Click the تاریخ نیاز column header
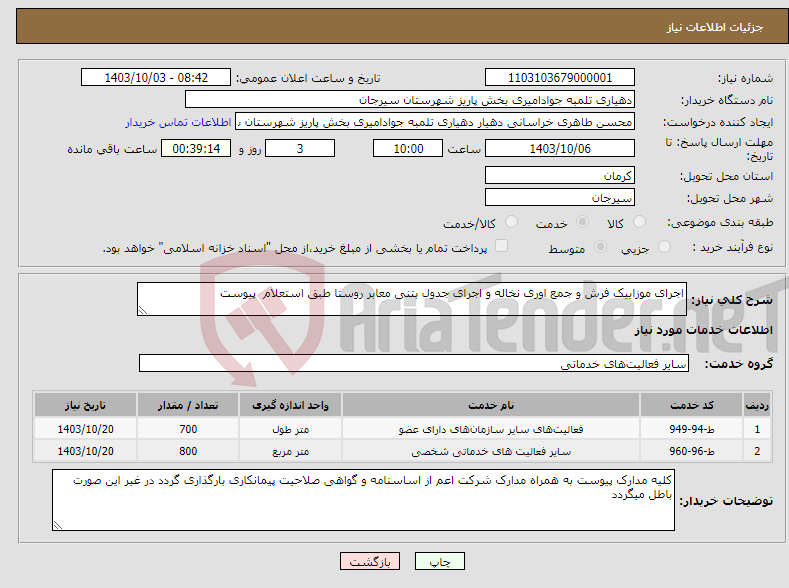789x588 pixels. click(85, 405)
